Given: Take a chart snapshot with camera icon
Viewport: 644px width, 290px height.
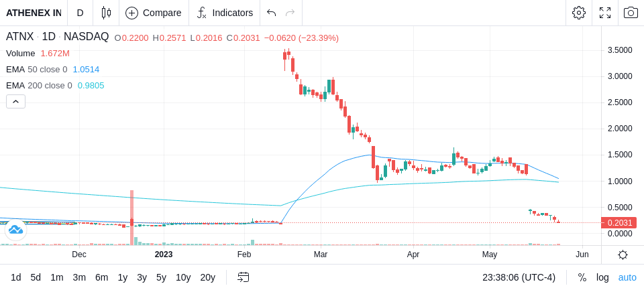Looking at the screenshot, I should pyautogui.click(x=631, y=13).
